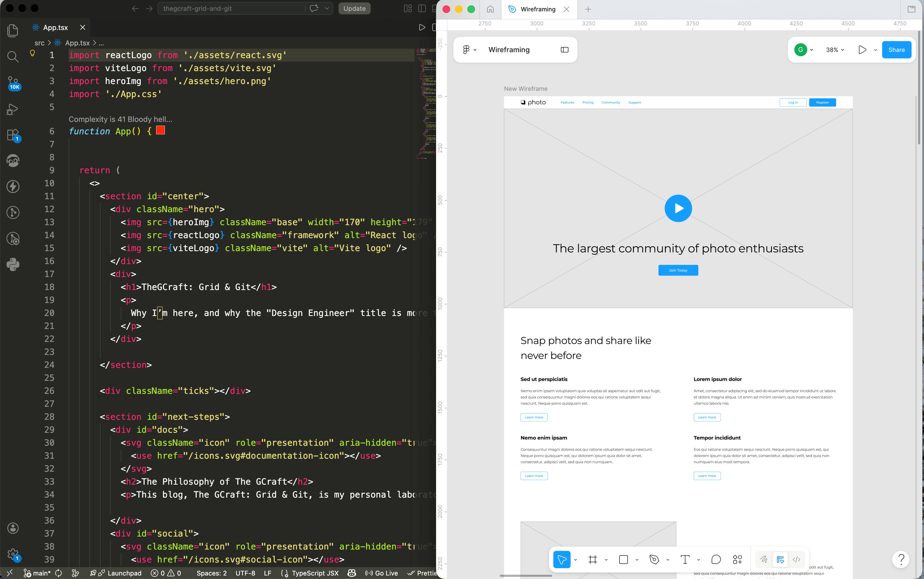Screen dimensions: 924x579
Task: Go back in VS Code navigation
Action: pos(135,8)
